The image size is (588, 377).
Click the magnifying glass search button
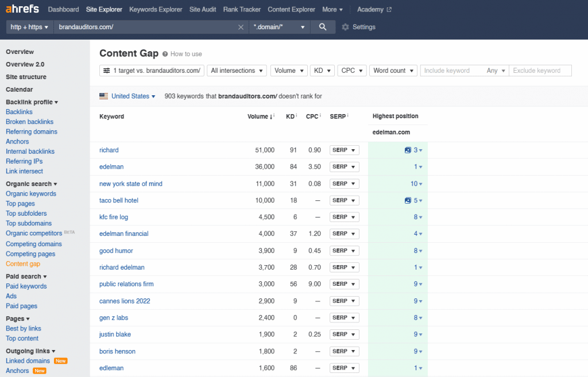(x=323, y=27)
